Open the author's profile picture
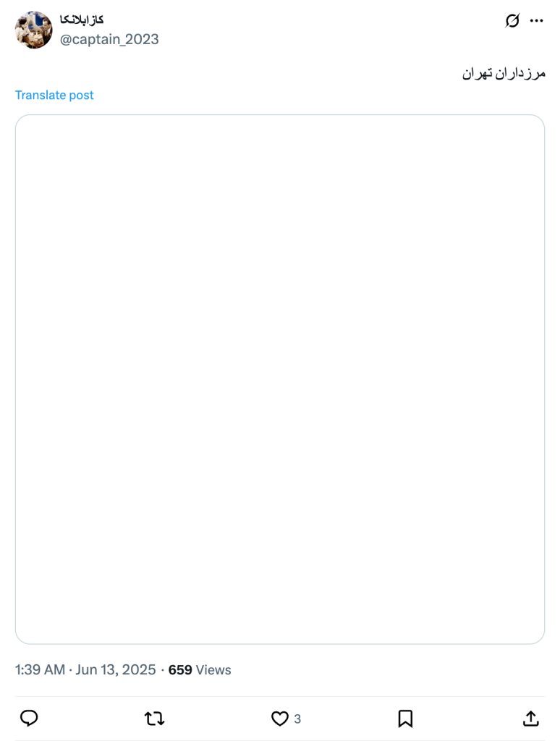Image resolution: width=560 pixels, height=741 pixels. pos(33,30)
